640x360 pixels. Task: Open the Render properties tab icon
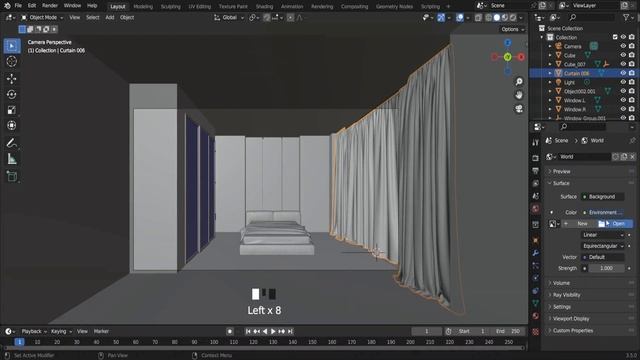[x=536, y=158]
